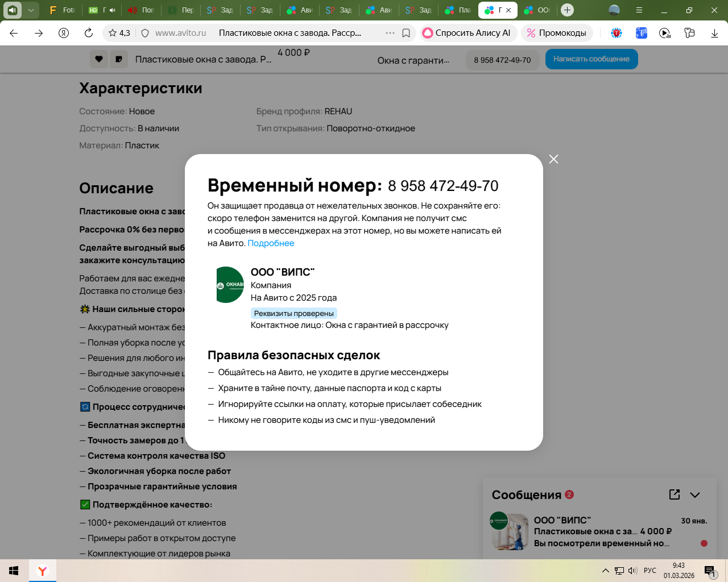
Task: Open the video play extension icon
Action: click(665, 33)
